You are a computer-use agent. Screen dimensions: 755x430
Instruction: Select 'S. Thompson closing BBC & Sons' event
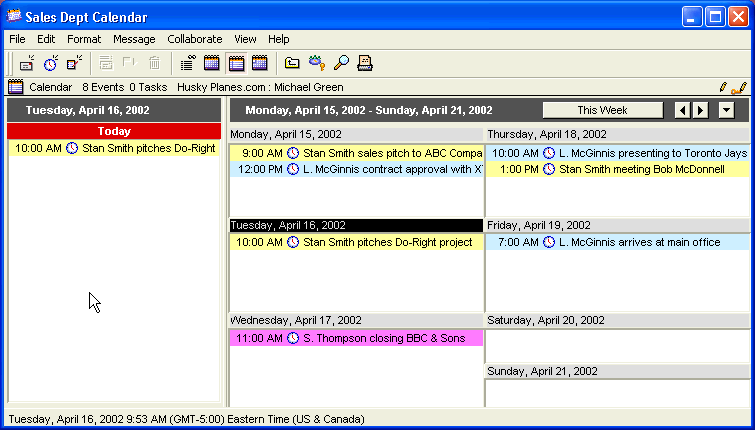[356, 338]
